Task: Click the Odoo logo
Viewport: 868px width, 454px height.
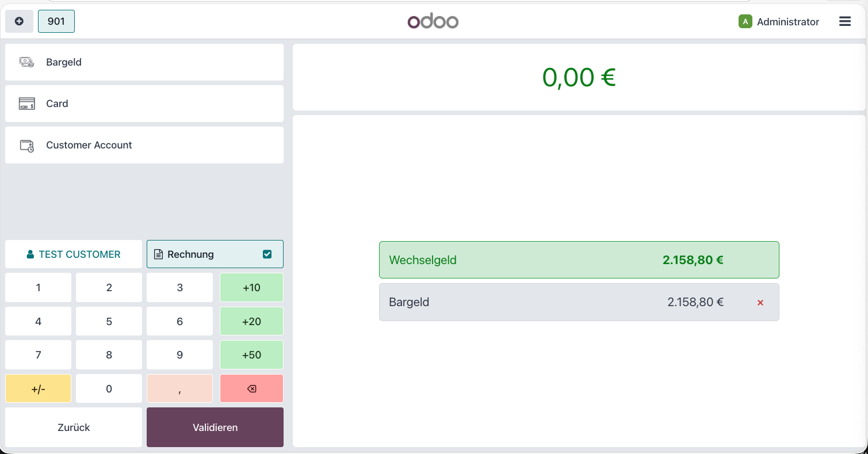Action: pyautogui.click(x=433, y=22)
